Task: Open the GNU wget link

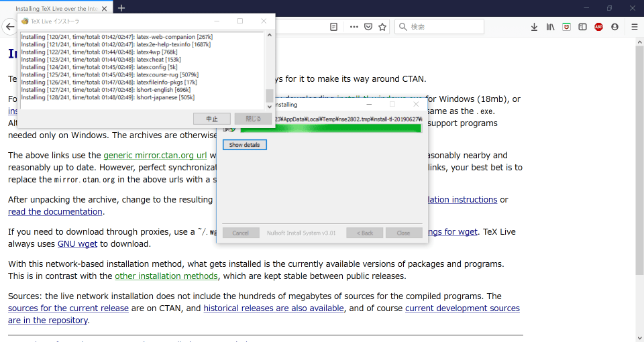Action: (77, 244)
